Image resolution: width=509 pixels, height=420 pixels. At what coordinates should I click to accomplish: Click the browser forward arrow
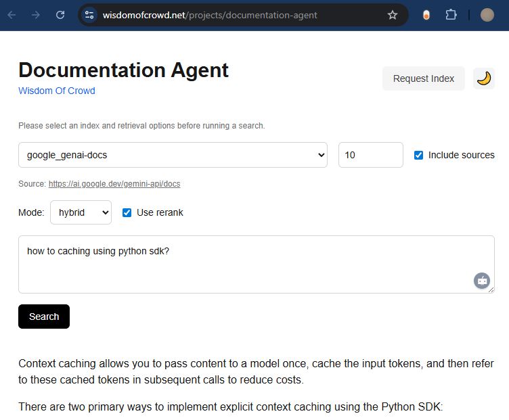36,15
